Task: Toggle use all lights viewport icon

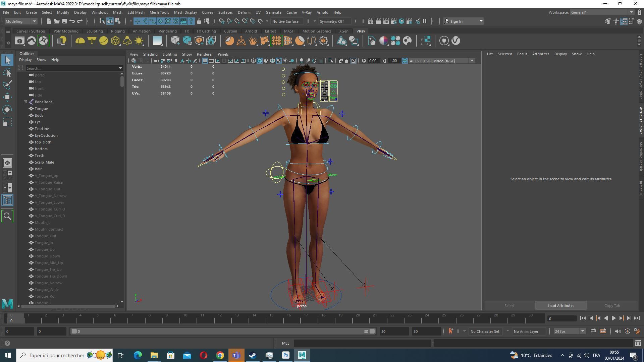Action: (x=285, y=61)
